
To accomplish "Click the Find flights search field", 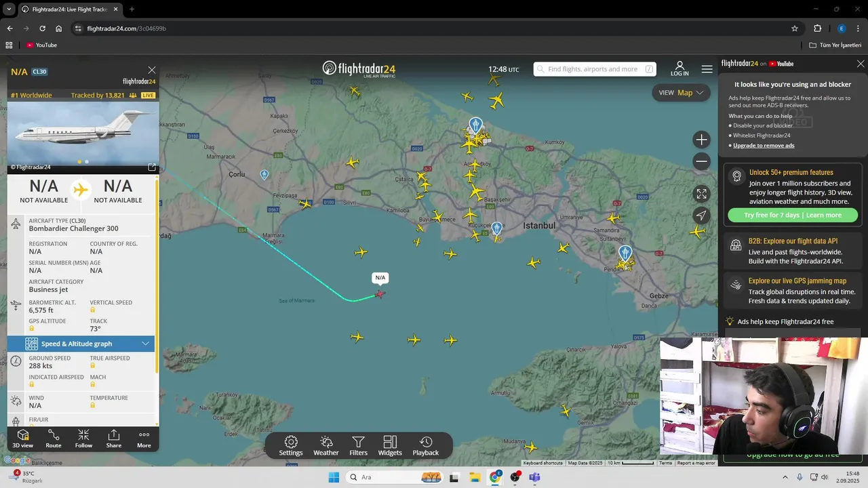I will (595, 69).
